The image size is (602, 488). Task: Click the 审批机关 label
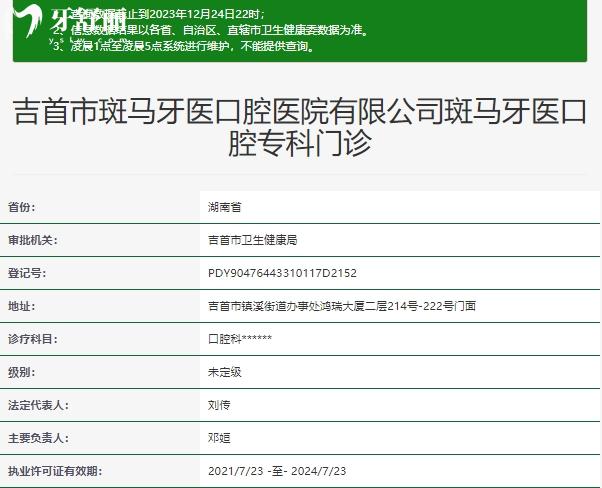click(33, 240)
